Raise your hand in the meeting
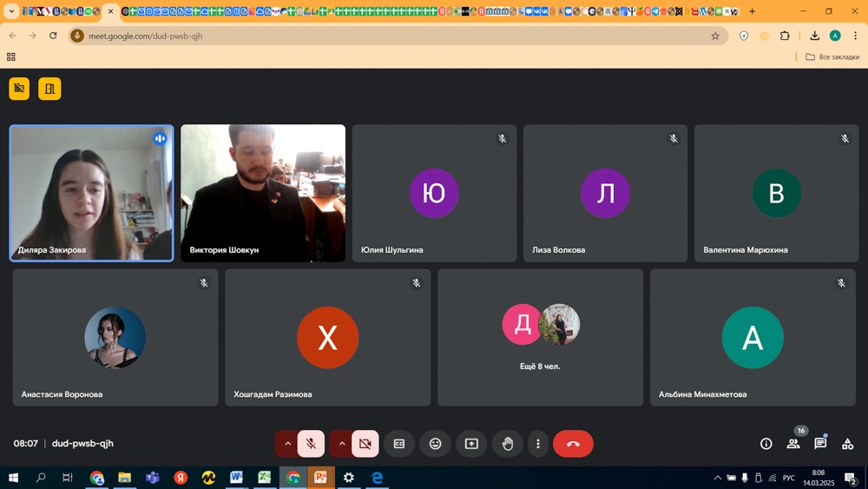Image resolution: width=868 pixels, height=489 pixels. (508, 444)
